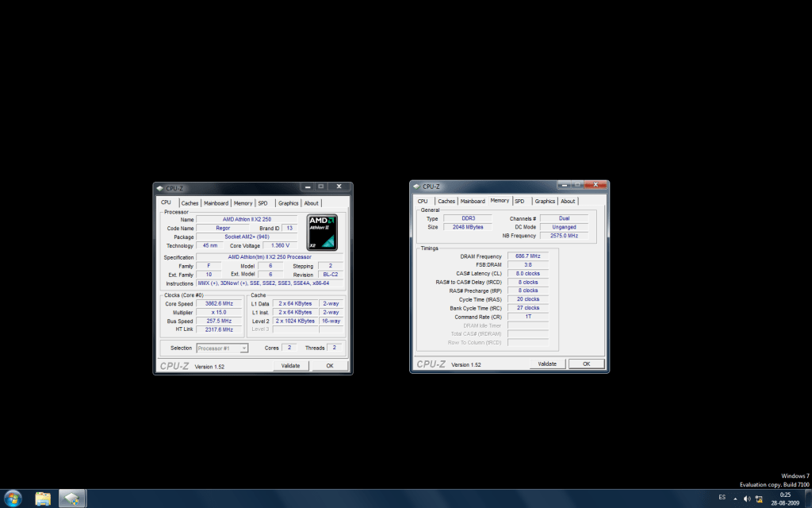The height and width of the screenshot is (508, 812).
Task: Click Validate in the left CPU-Z window
Action: coord(290,366)
